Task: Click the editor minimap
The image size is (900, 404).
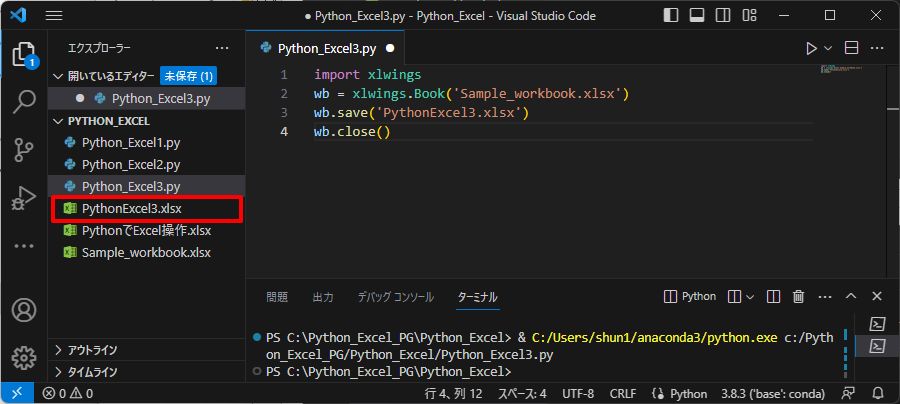Action: 841,69
